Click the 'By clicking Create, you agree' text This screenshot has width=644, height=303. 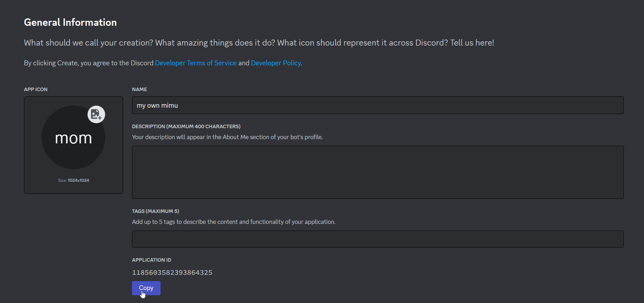88,63
